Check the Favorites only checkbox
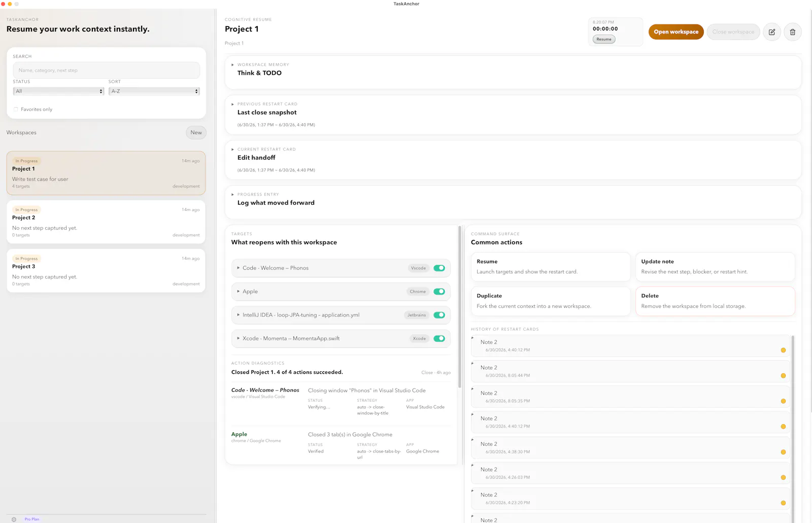Viewport: 812px width, 523px height. point(16,109)
